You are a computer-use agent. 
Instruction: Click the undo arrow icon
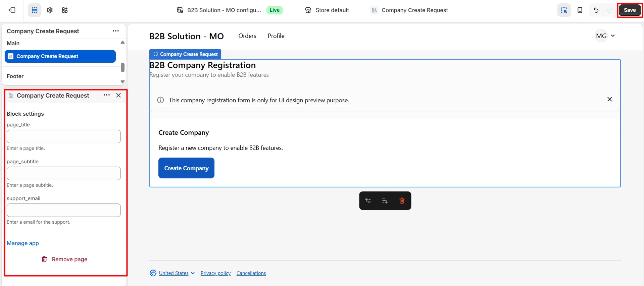pos(596,10)
